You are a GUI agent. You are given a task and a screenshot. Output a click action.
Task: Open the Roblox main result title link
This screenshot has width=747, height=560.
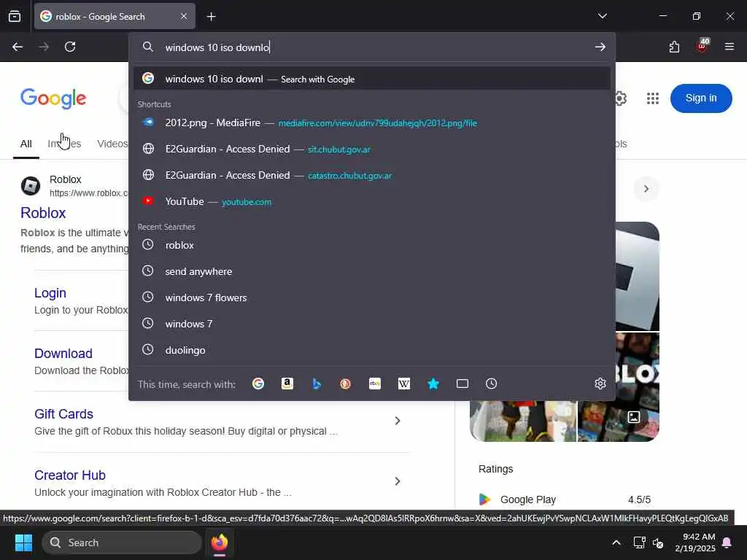(x=43, y=213)
